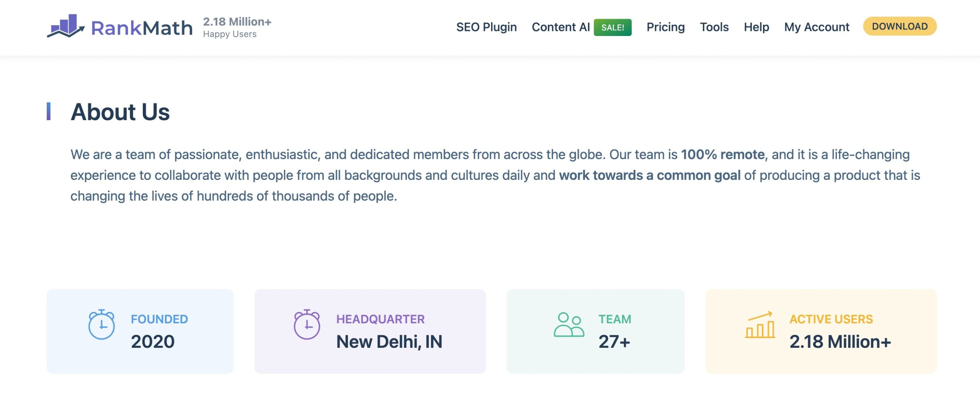
Task: Click the Headquarter clock icon
Action: [x=307, y=324]
